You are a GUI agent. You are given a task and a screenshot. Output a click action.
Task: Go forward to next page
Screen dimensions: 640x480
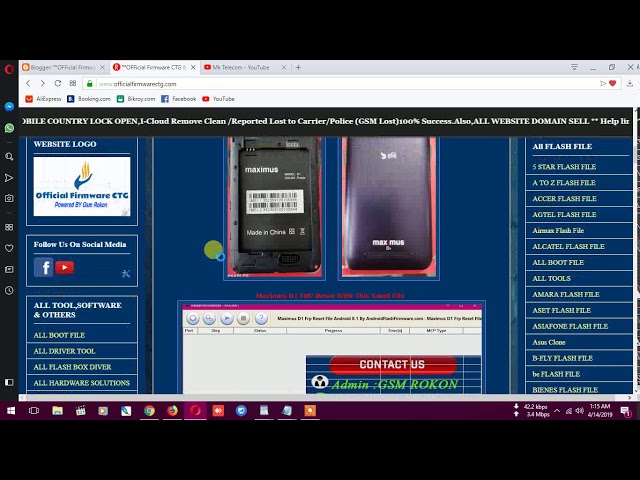(42, 83)
